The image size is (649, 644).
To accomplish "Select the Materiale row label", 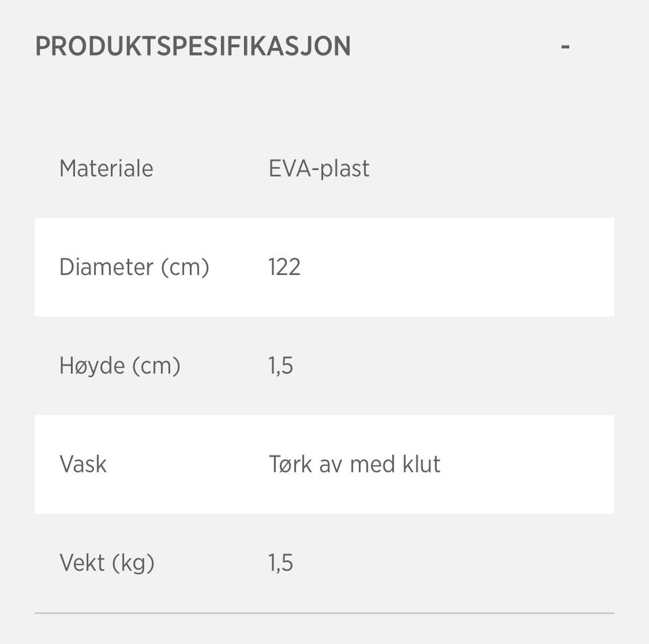I will point(106,168).
